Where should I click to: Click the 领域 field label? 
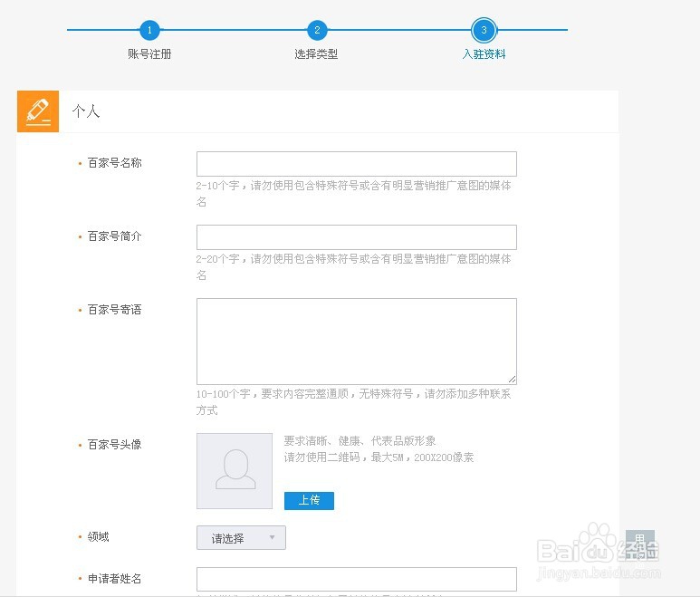tap(98, 536)
